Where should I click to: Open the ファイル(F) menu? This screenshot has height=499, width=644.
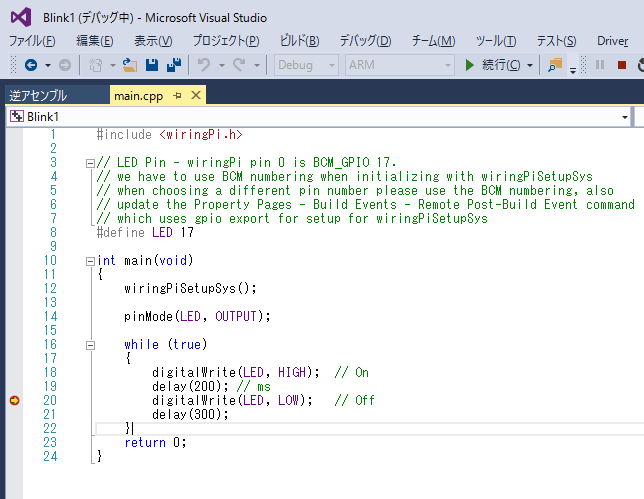click(32, 41)
